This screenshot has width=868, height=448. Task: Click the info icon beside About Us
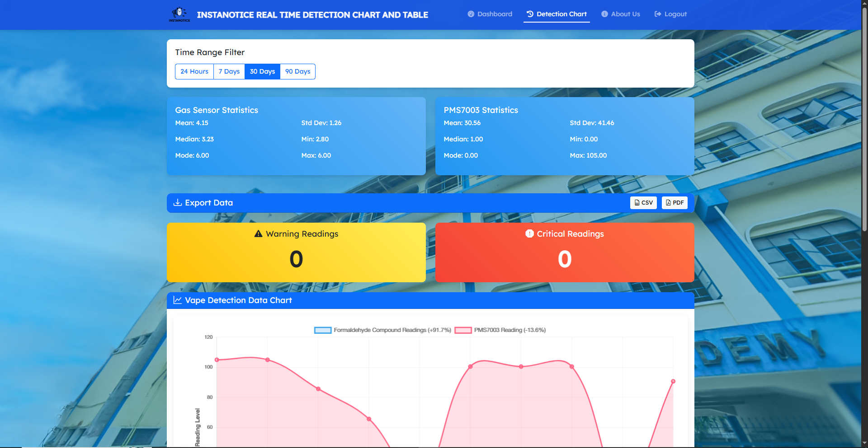[x=604, y=14]
